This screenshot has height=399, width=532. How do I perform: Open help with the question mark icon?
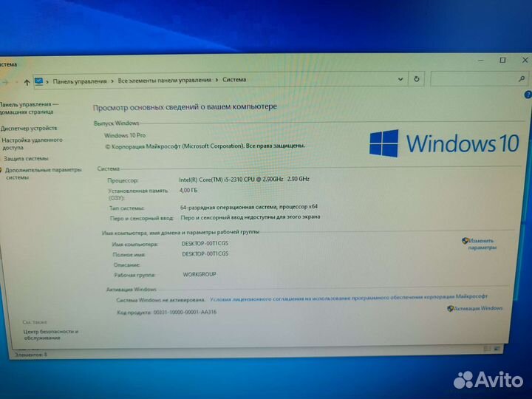point(528,95)
